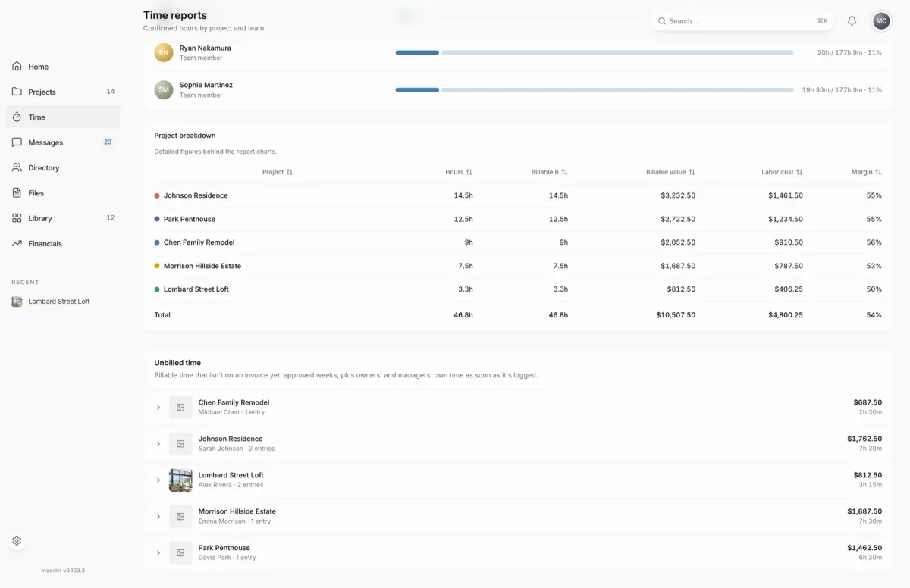Click Johnson Residence in project breakdown table
Viewport: 910px width, 588px height.
196,195
